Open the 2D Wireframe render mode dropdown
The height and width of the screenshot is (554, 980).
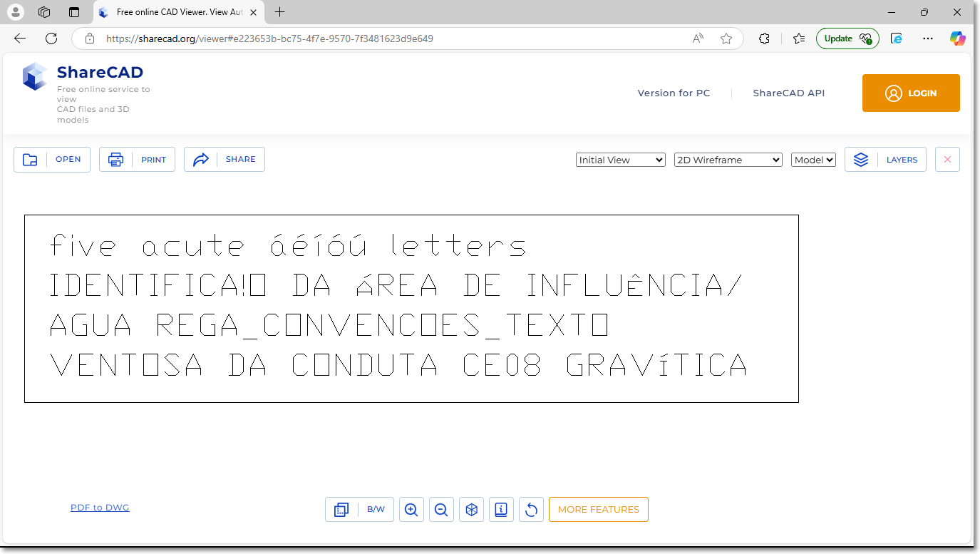pyautogui.click(x=728, y=160)
